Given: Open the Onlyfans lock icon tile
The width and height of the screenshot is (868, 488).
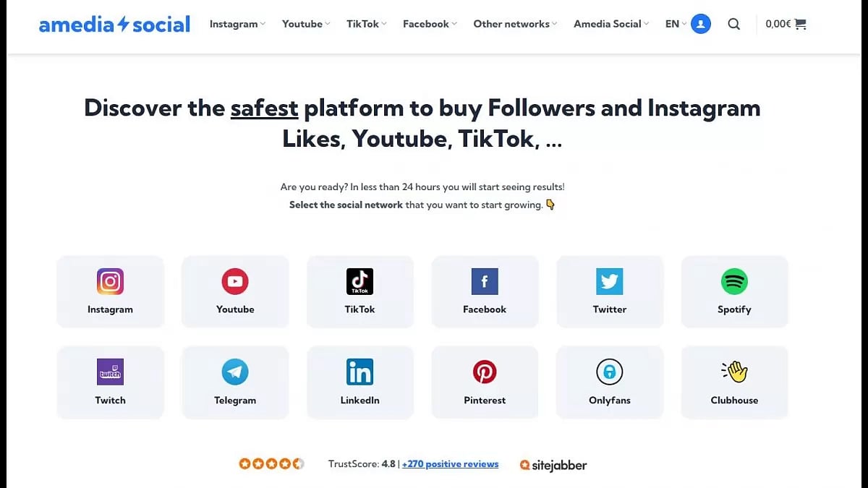Looking at the screenshot, I should 609,372.
